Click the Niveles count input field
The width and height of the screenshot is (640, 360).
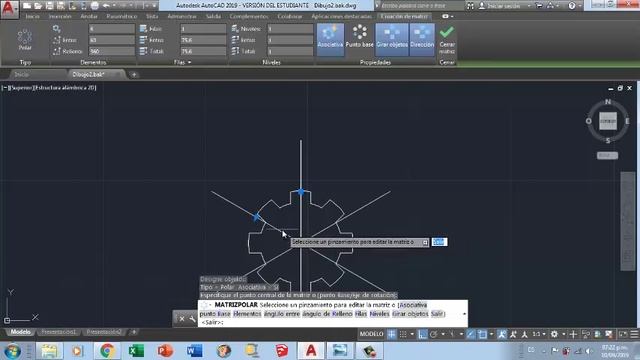click(x=290, y=29)
